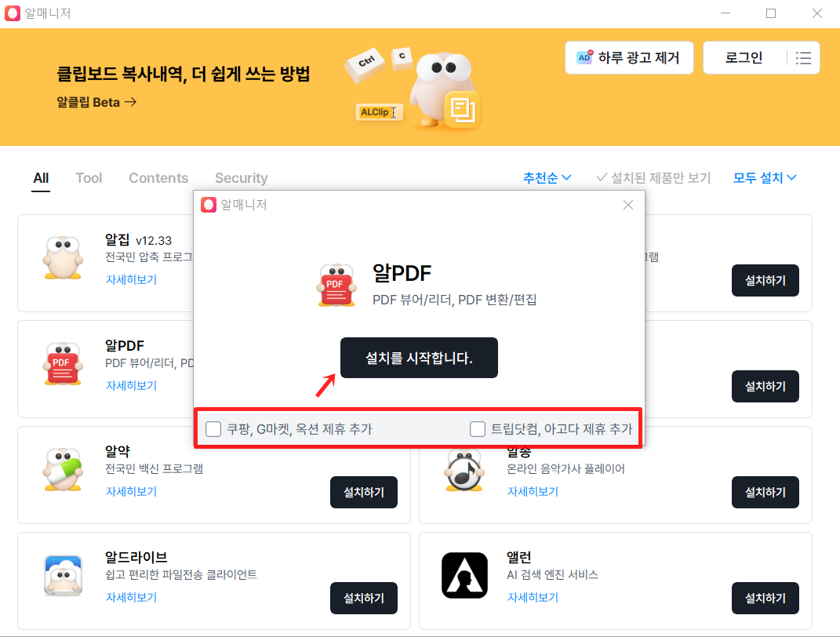The image size is (840, 637).
Task: Toggle 설치된 제품만 보기 filter
Action: [653, 178]
